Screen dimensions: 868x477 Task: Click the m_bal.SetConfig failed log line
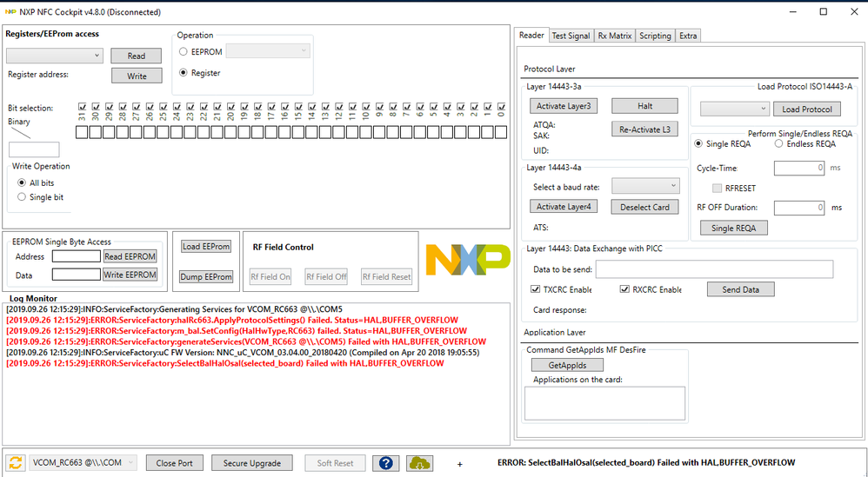pos(237,330)
